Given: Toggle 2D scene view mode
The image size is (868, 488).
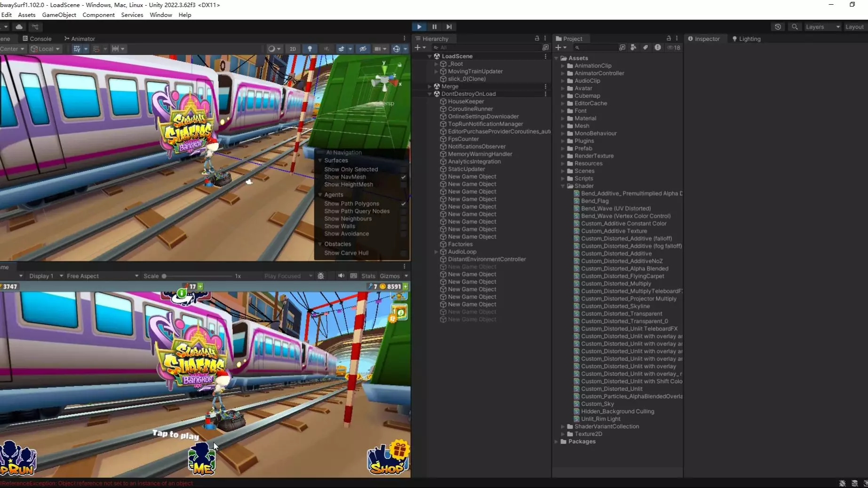Looking at the screenshot, I should [293, 49].
